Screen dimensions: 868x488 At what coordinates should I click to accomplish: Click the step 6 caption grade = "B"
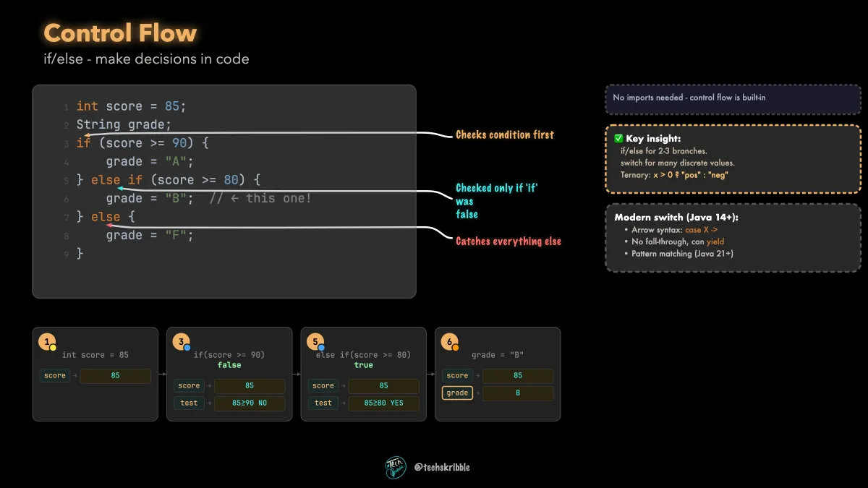(498, 355)
